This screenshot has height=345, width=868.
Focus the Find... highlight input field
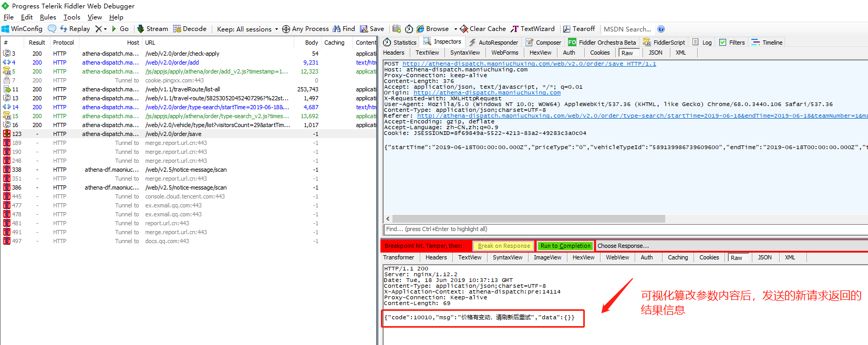(x=625, y=229)
